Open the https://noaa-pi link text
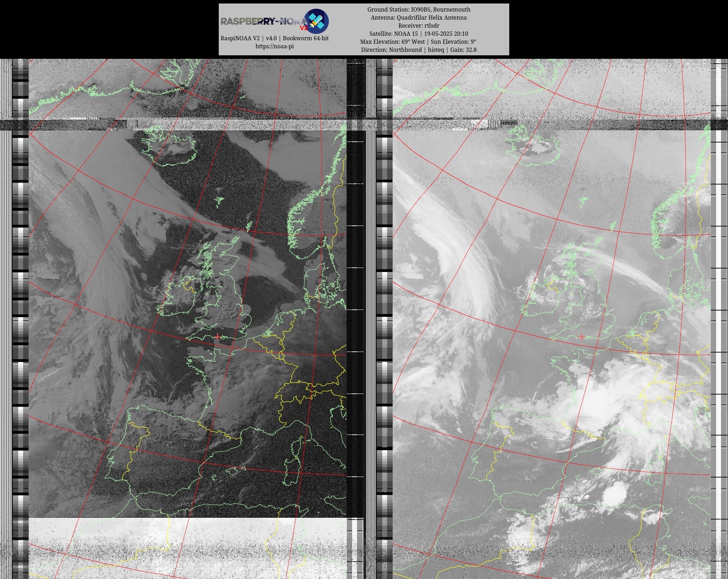Image resolution: width=728 pixels, height=579 pixels. (x=274, y=46)
